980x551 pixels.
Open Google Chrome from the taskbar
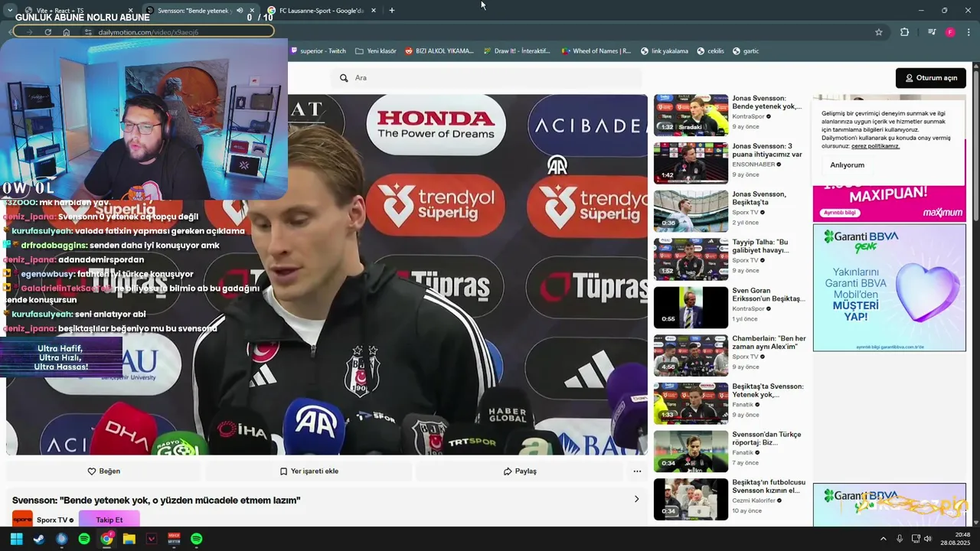[x=106, y=539]
